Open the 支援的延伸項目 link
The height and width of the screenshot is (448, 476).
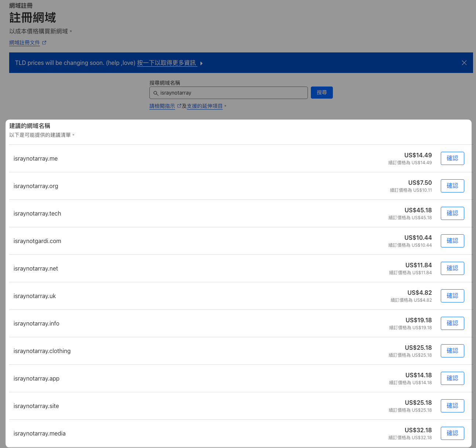[204, 106]
